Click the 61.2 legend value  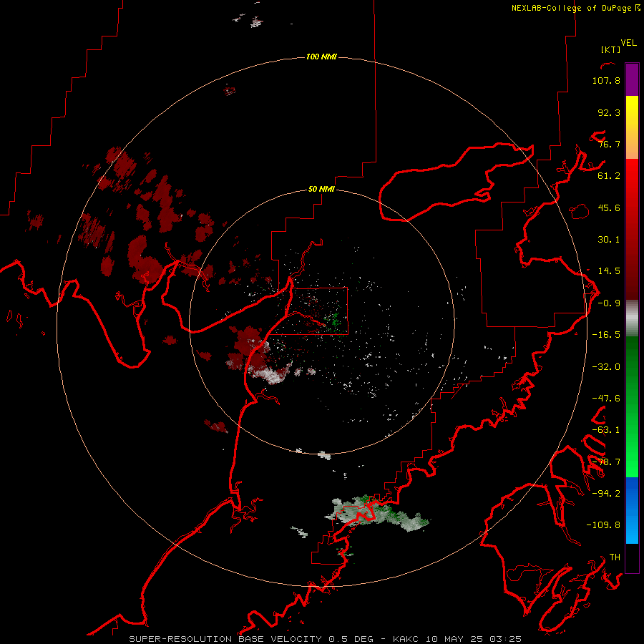point(609,176)
